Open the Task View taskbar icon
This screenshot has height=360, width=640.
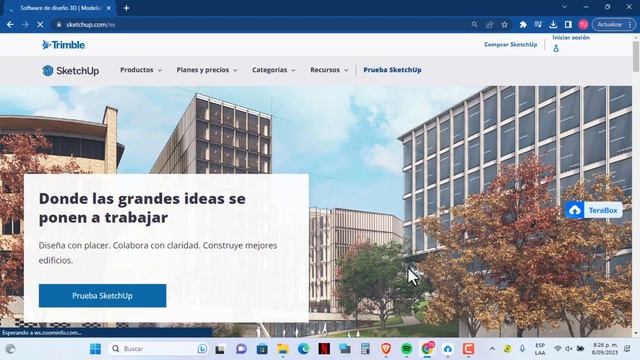[220, 349]
